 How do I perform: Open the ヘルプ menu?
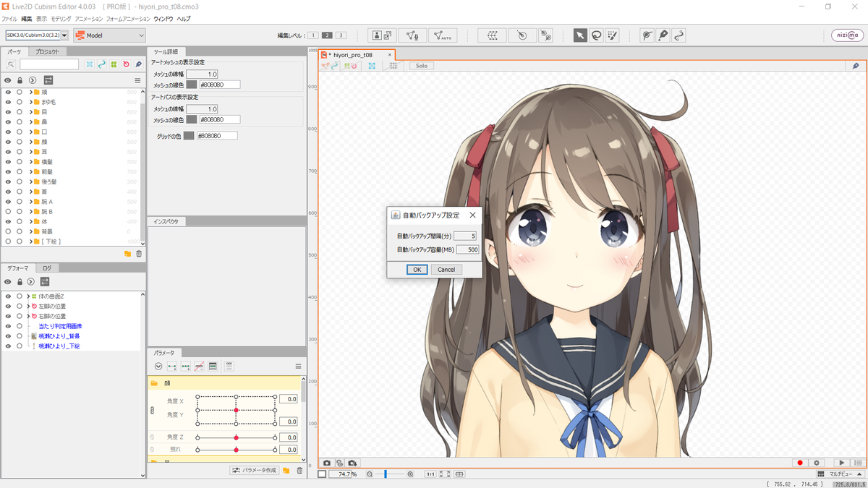pyautogui.click(x=184, y=18)
